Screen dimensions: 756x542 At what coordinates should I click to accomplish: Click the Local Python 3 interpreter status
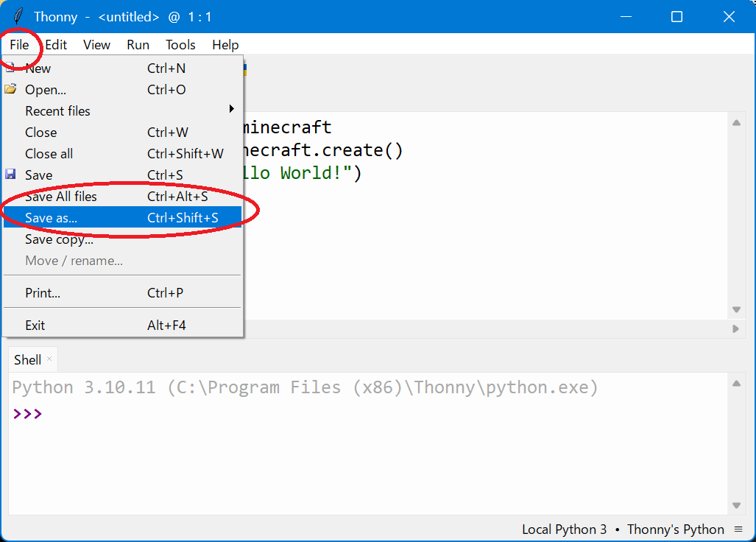(x=564, y=529)
